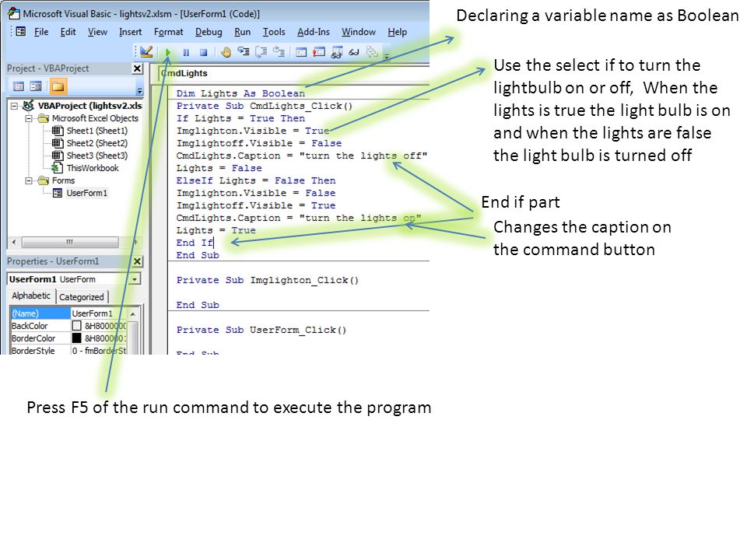Open the debug toolbar options arrow

coord(387,55)
